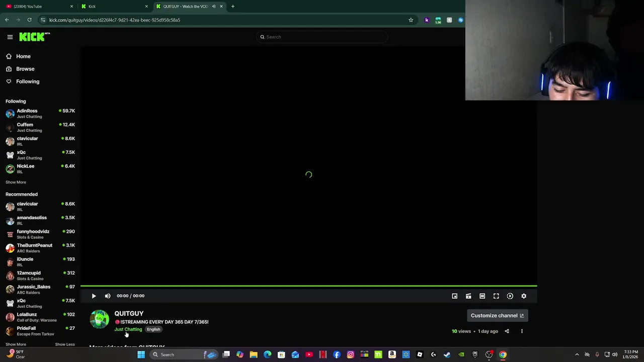
Task: Go back in browser history
Action: tap(7, 20)
